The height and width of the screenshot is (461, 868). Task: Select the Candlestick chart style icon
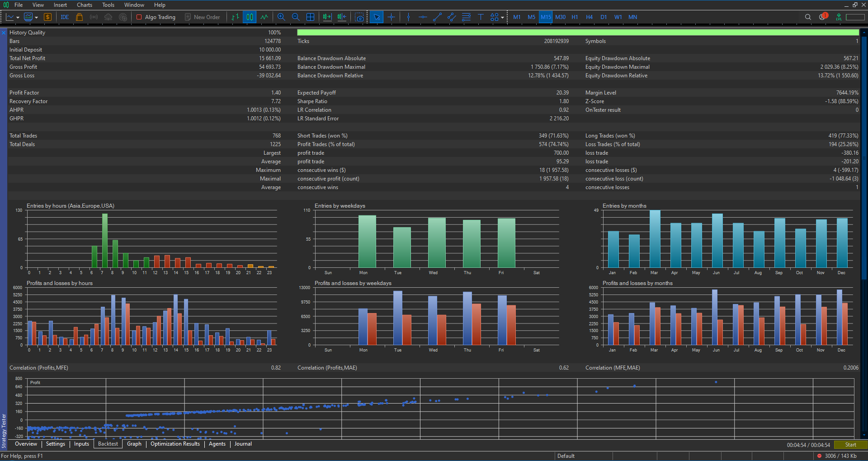pyautogui.click(x=250, y=17)
